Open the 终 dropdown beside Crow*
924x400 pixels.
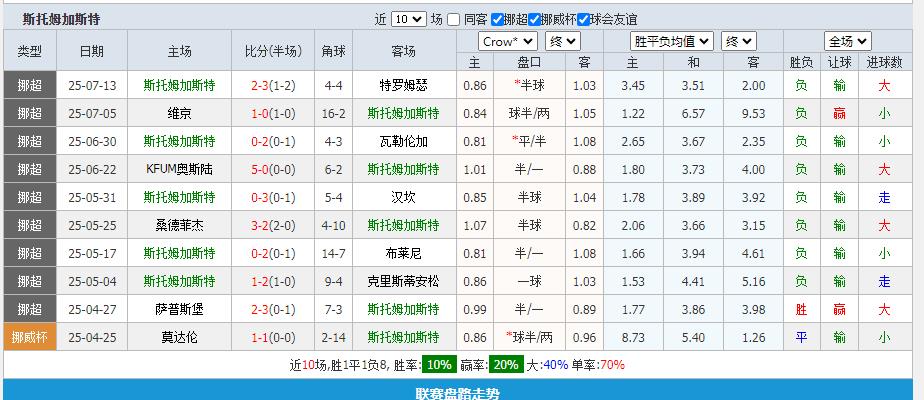tap(562, 42)
